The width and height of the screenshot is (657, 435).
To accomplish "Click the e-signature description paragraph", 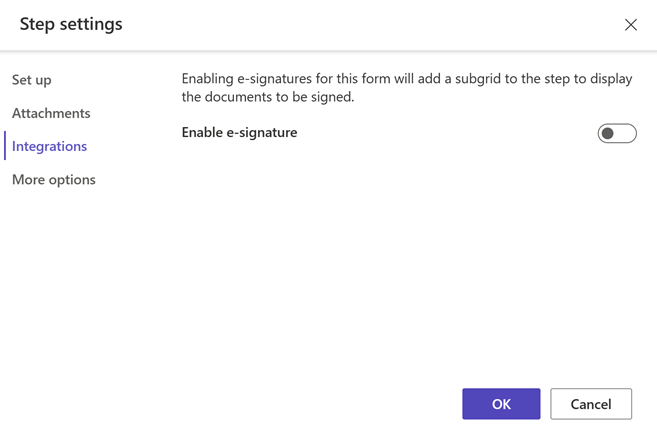I will point(407,88).
